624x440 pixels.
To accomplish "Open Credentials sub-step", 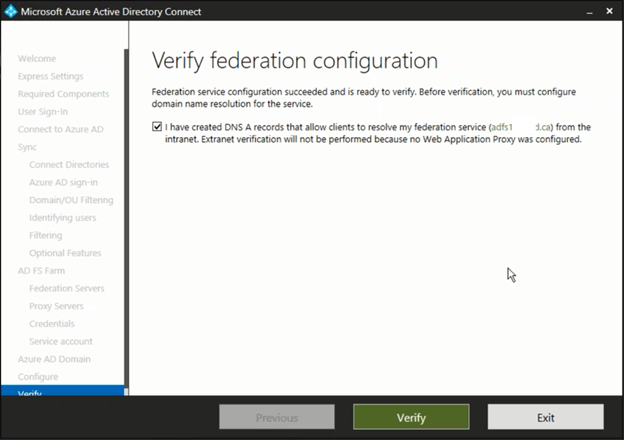I will point(52,323).
